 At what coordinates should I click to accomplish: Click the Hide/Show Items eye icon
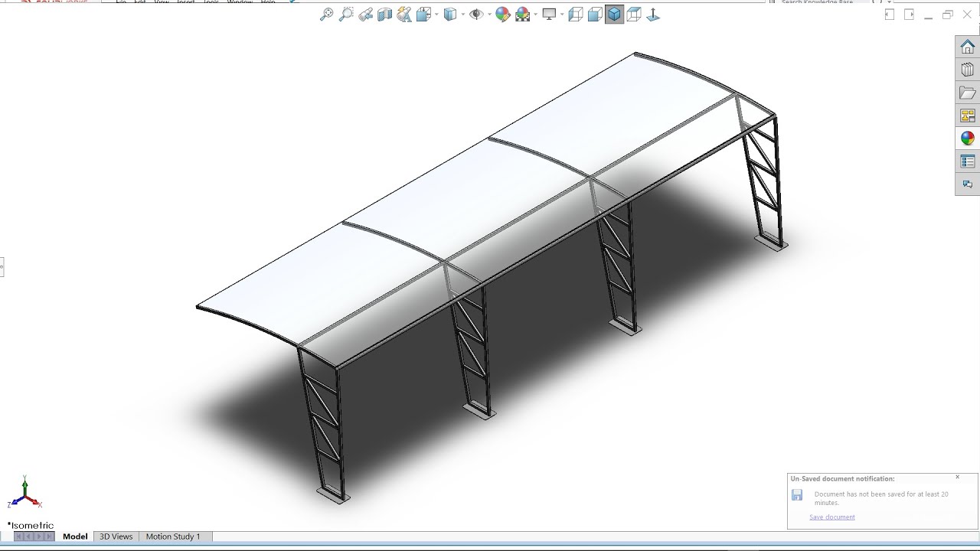click(476, 14)
